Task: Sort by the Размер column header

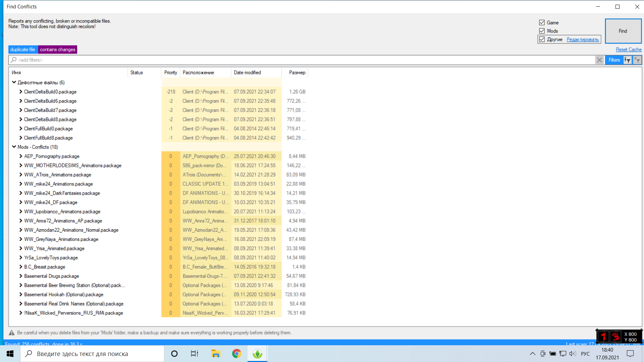Action: [x=295, y=72]
